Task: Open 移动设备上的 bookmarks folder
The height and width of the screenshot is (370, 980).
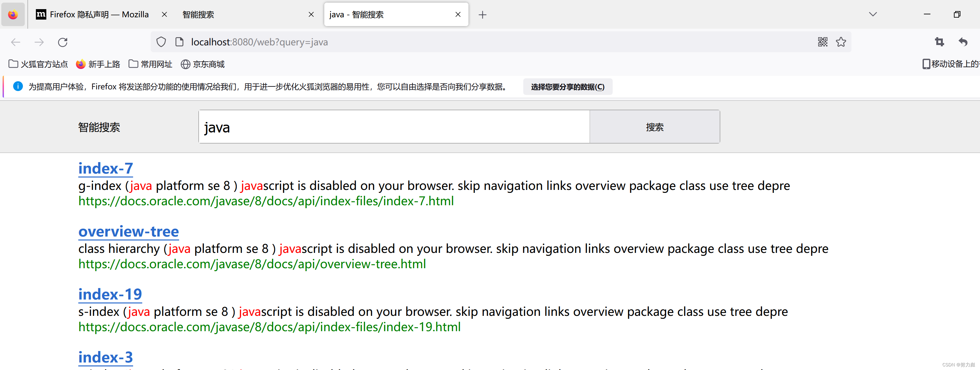Action: pyautogui.click(x=950, y=64)
